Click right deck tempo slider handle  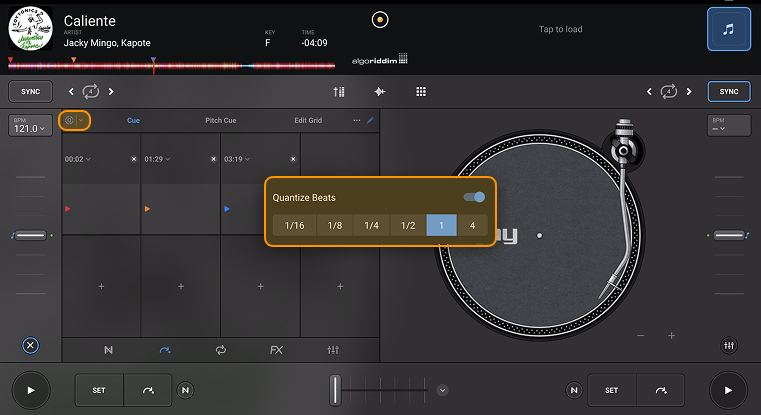tap(729, 235)
